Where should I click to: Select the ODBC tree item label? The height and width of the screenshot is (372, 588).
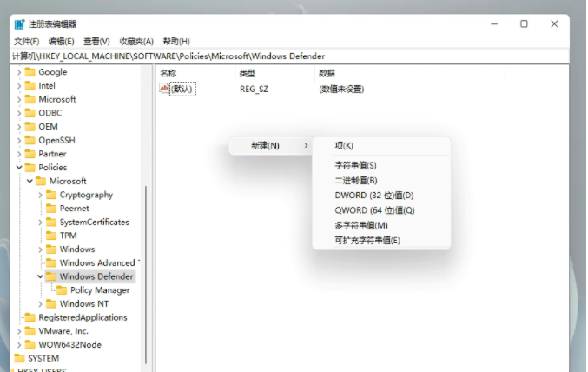(50, 113)
